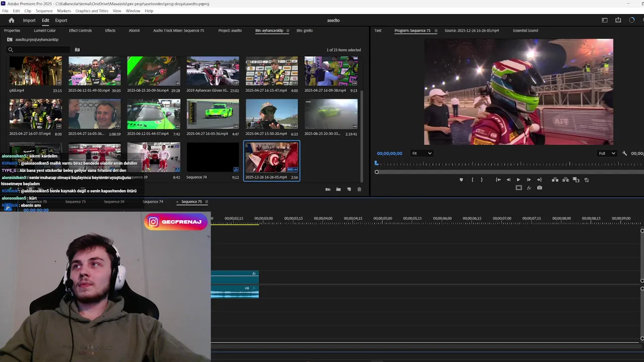Click the Program monitor timecode 00;00;00;00
644x362 pixels.
point(389,153)
